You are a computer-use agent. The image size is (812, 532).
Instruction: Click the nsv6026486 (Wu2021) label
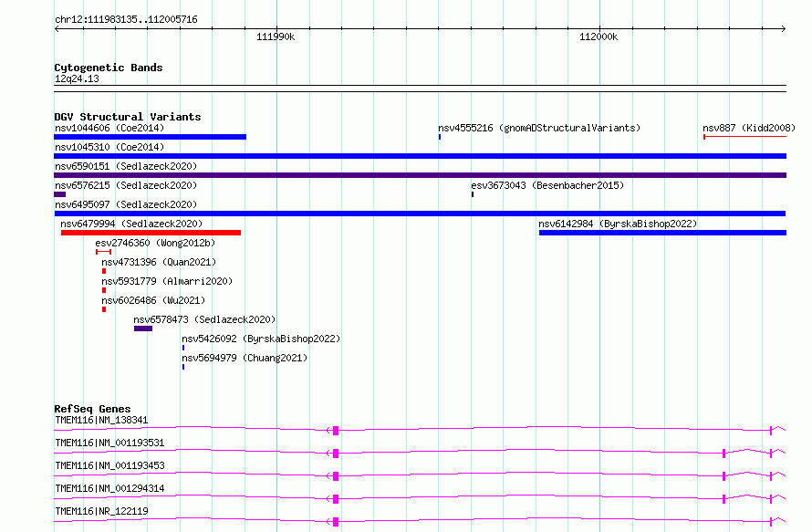tap(153, 300)
